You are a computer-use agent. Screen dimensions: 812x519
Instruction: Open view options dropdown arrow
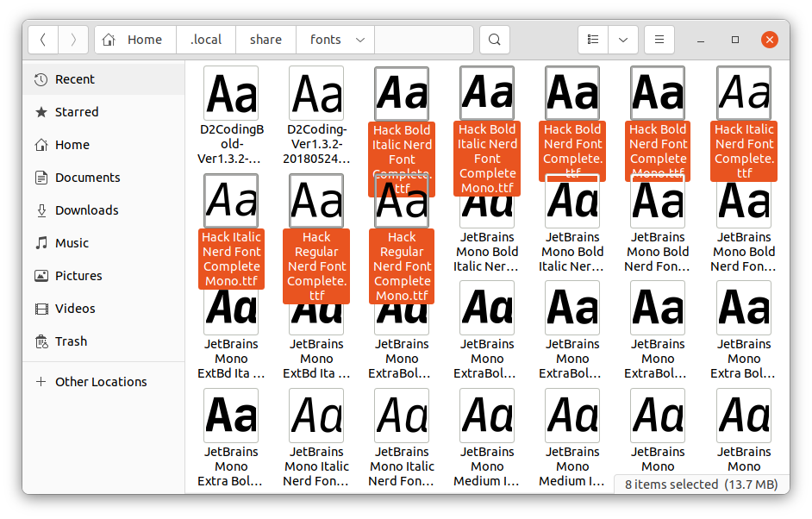pyautogui.click(x=623, y=40)
